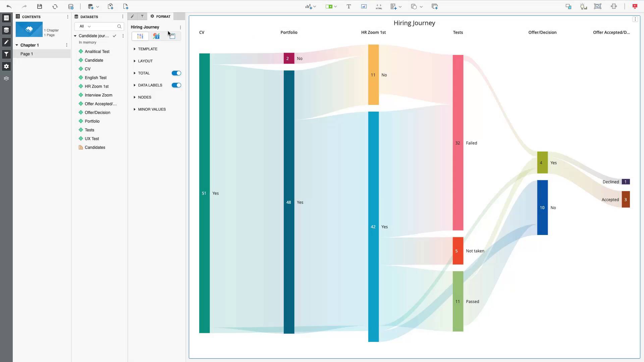Click the Insert image icon
The image size is (644, 362).
pyautogui.click(x=364, y=6)
